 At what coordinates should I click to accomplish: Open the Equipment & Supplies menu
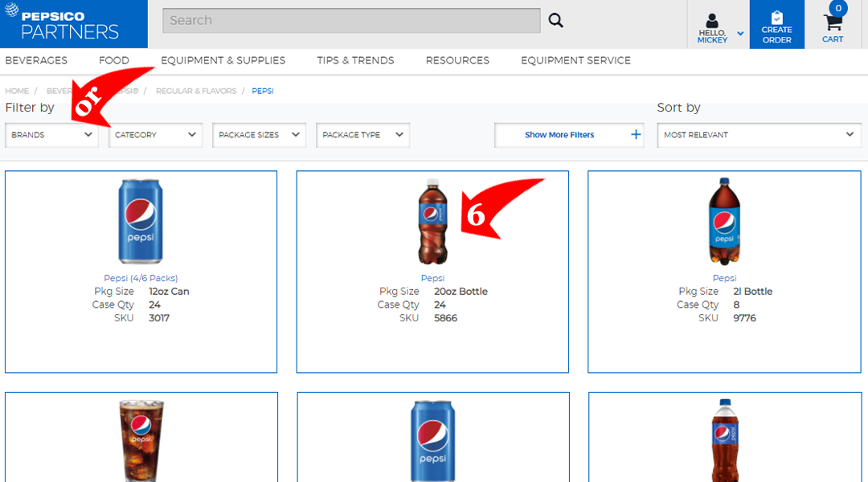coord(223,60)
